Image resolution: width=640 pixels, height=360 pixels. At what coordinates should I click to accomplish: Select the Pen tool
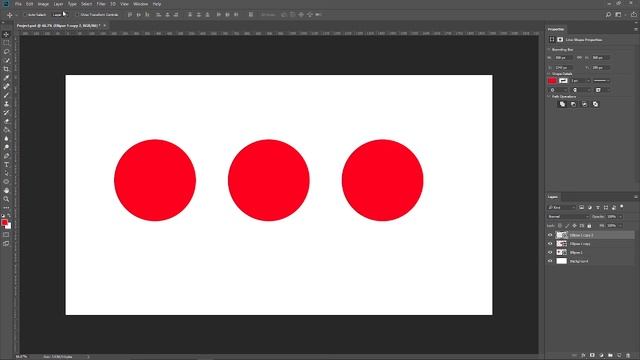tap(6, 156)
